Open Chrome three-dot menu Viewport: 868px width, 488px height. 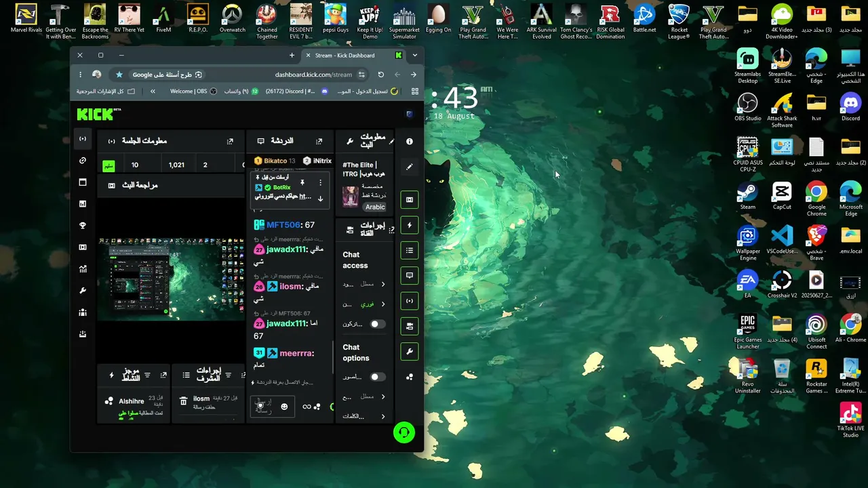pyautogui.click(x=80, y=75)
